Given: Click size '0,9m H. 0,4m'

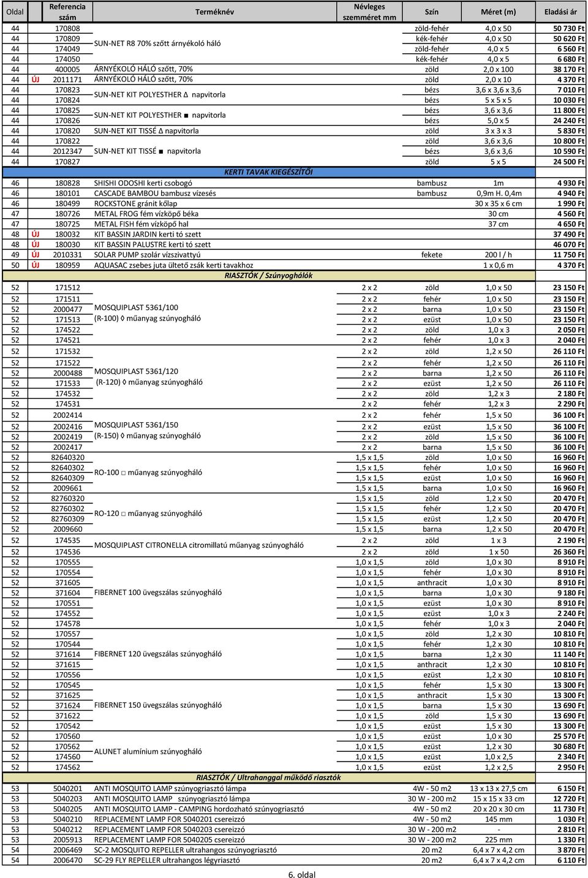Looking at the screenshot, I should click(x=499, y=193).
